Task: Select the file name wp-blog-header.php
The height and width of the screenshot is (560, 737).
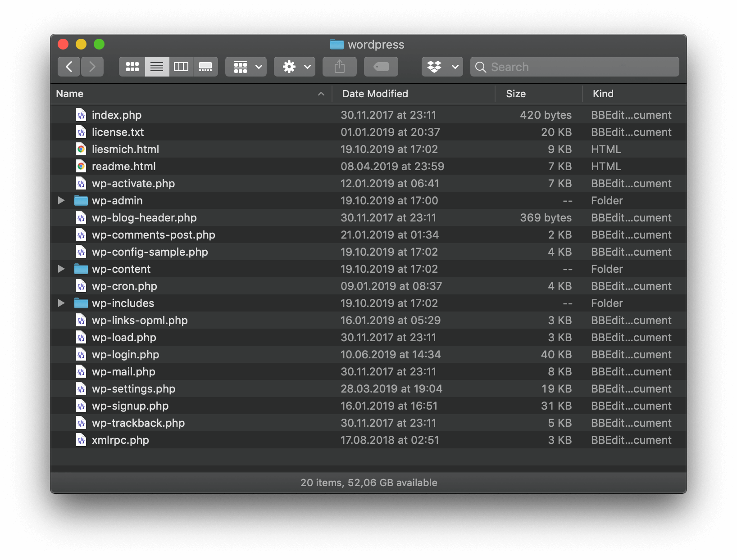Action: tap(144, 218)
